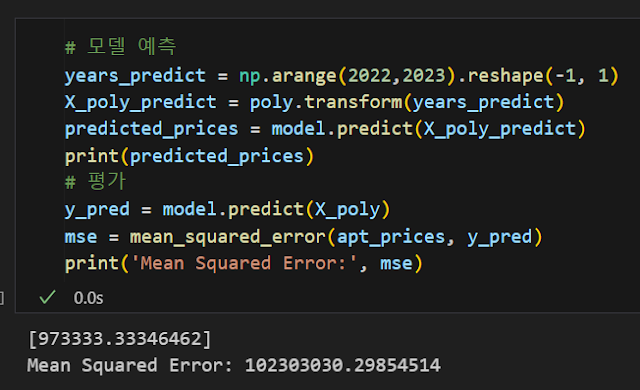Click the 0.0s execution time label
Screen dimensions: 640x390
[x=88, y=298]
